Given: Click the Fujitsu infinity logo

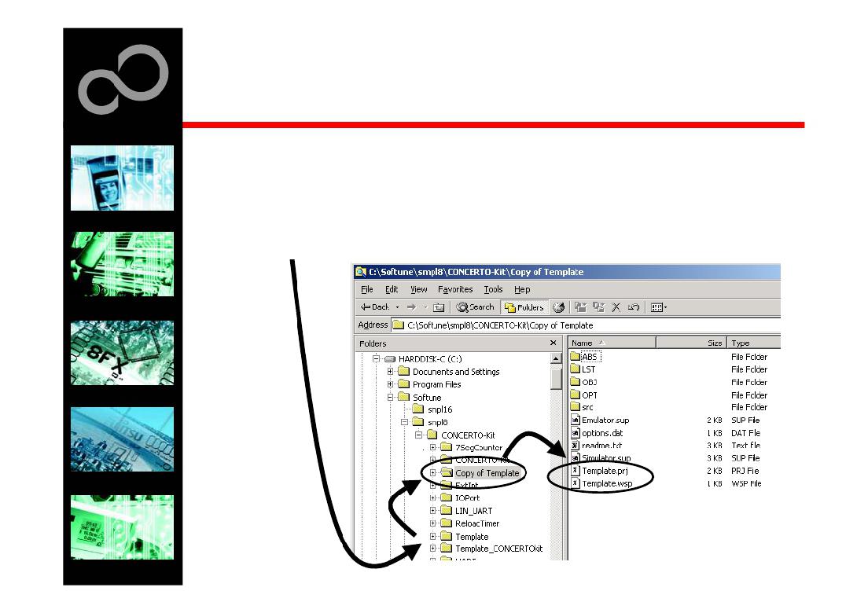Looking at the screenshot, I should [x=123, y=79].
